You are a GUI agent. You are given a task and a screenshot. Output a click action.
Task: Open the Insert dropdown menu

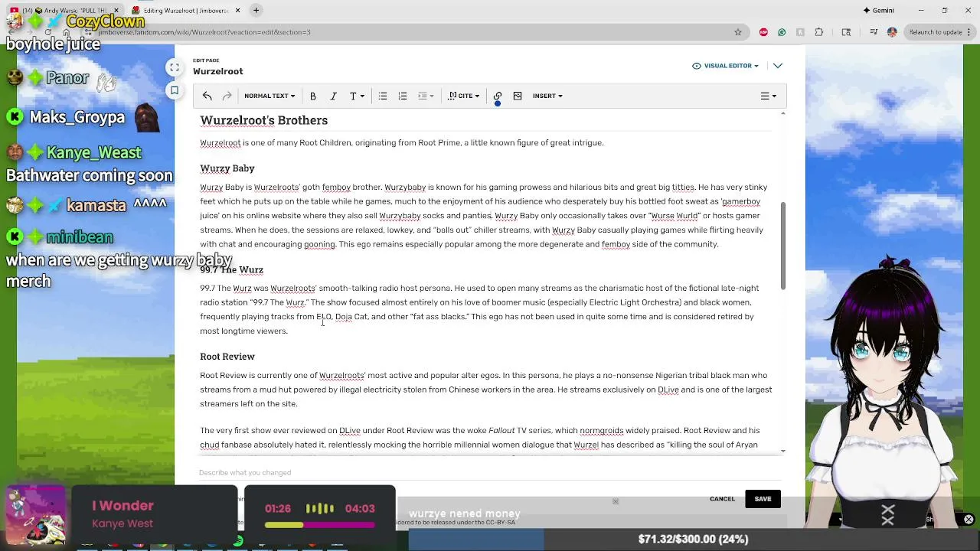547,96
